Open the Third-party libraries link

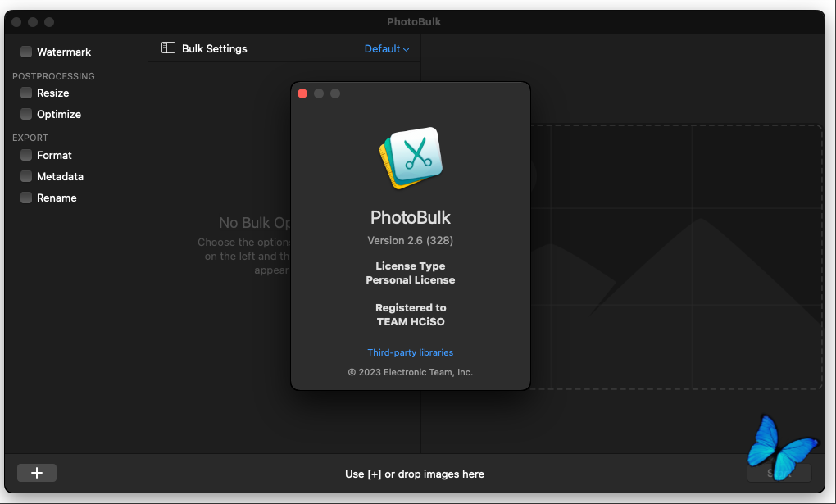point(410,352)
